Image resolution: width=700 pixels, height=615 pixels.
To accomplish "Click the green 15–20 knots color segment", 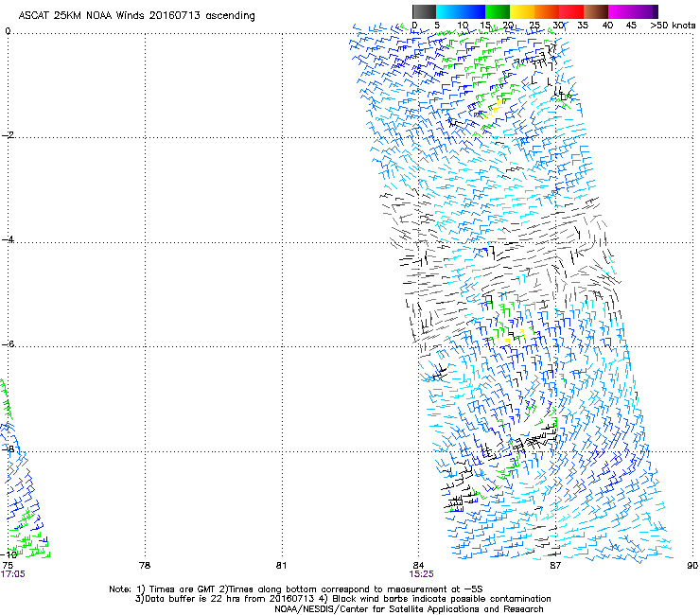I will pyautogui.click(x=498, y=11).
